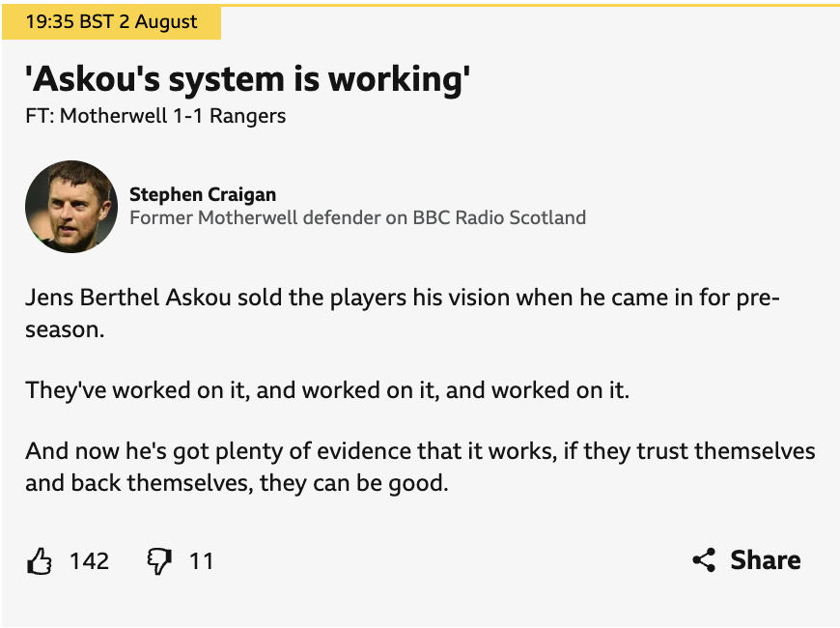Click the FT: Motherwell 1-1 Rangers scoreline
Image resolution: width=840 pixels, height=628 pixels.
tap(155, 116)
